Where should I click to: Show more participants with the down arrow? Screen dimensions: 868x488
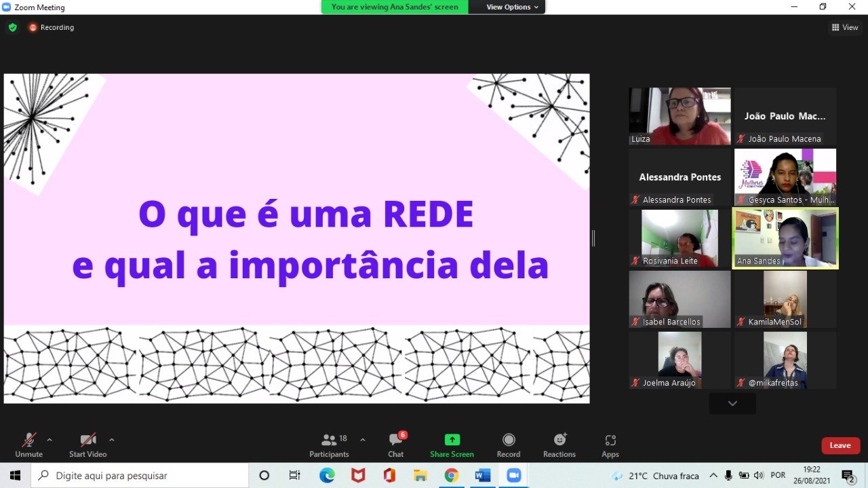732,403
